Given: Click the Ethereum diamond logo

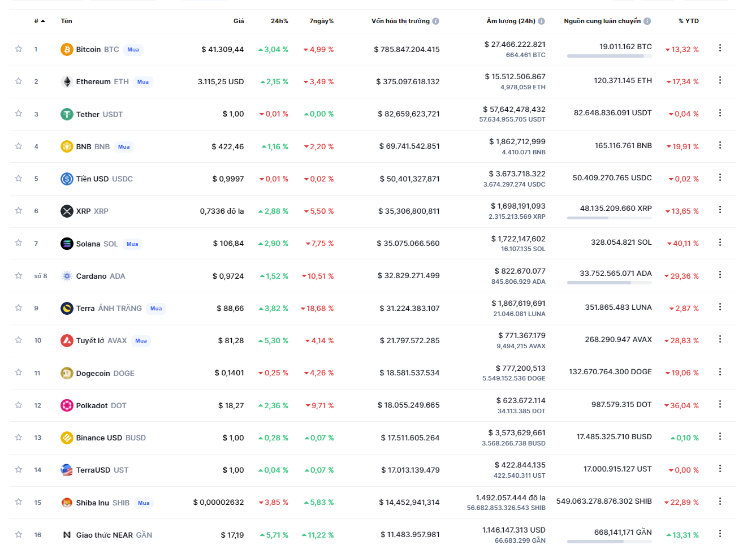Looking at the screenshot, I should pos(67,81).
